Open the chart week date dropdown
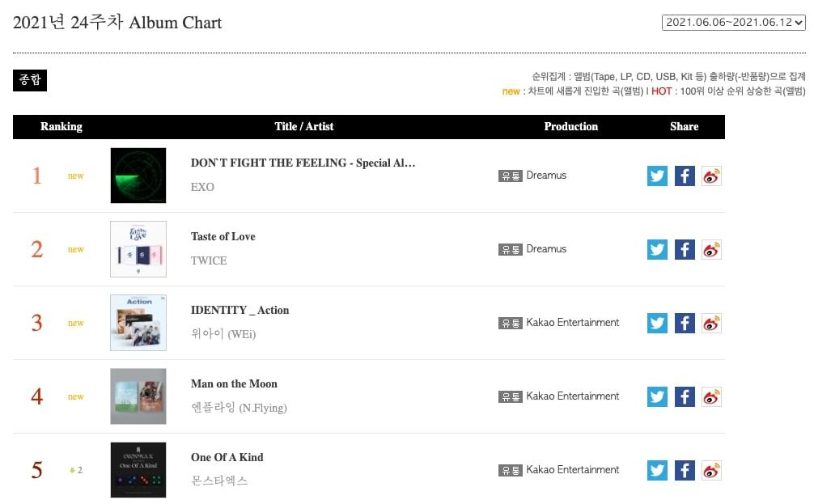 pyautogui.click(x=733, y=23)
